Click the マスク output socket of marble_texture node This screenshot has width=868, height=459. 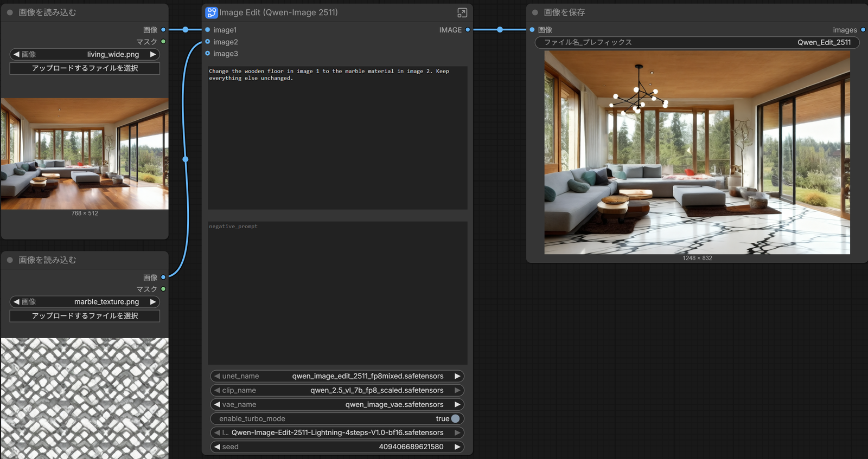[x=163, y=289]
